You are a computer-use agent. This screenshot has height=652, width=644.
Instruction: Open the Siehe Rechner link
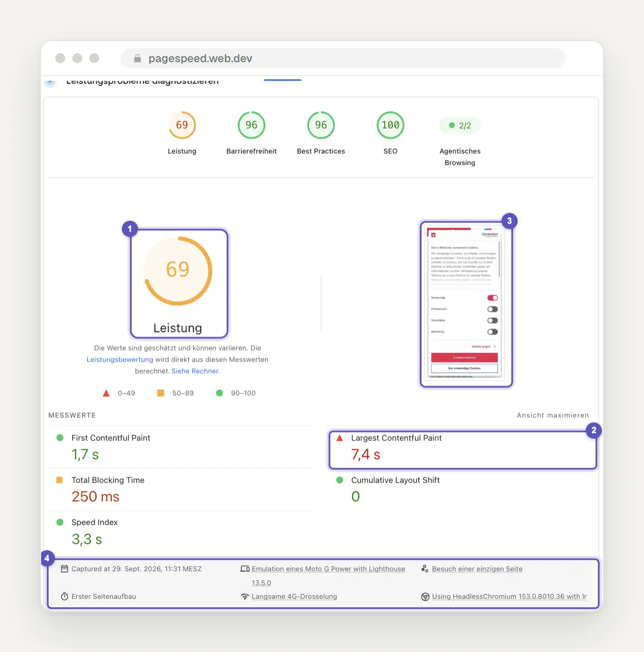tap(196, 371)
